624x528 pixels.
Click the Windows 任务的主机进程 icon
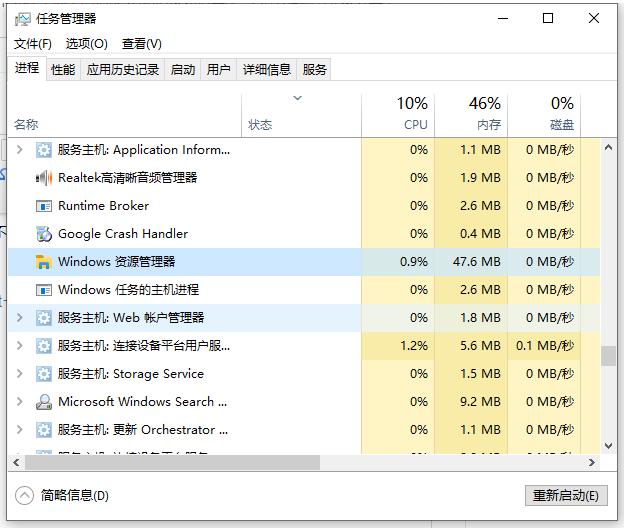[x=43, y=290]
